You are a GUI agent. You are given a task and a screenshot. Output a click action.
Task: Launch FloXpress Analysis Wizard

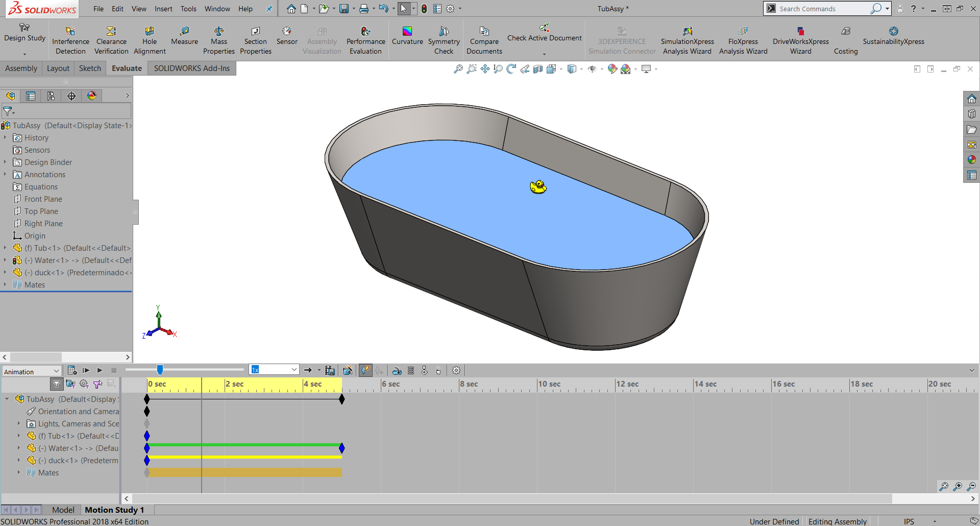(x=743, y=40)
